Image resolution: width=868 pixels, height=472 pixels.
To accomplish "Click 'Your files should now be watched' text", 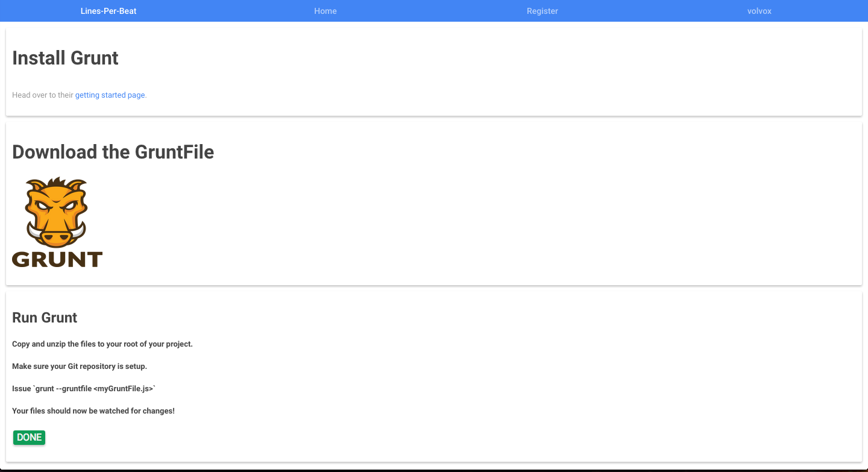I will point(93,411).
